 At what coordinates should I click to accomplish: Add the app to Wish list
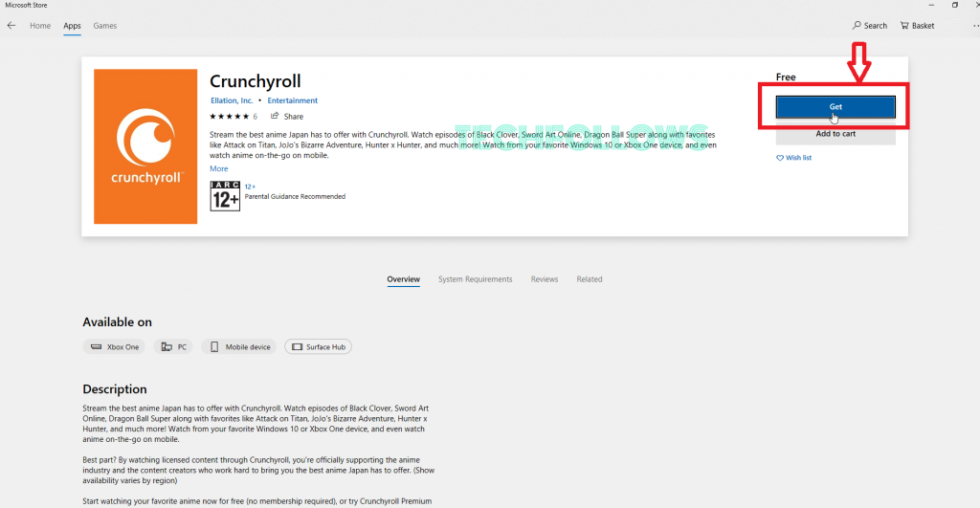click(x=793, y=158)
